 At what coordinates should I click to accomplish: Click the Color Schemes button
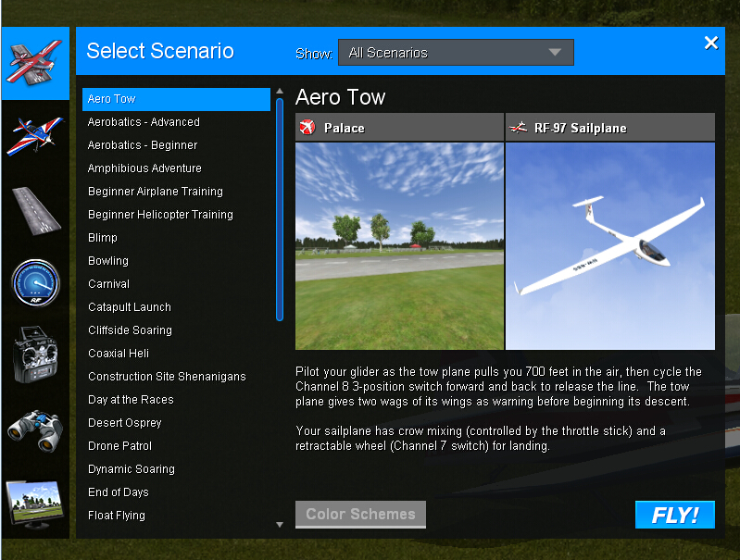[360, 515]
